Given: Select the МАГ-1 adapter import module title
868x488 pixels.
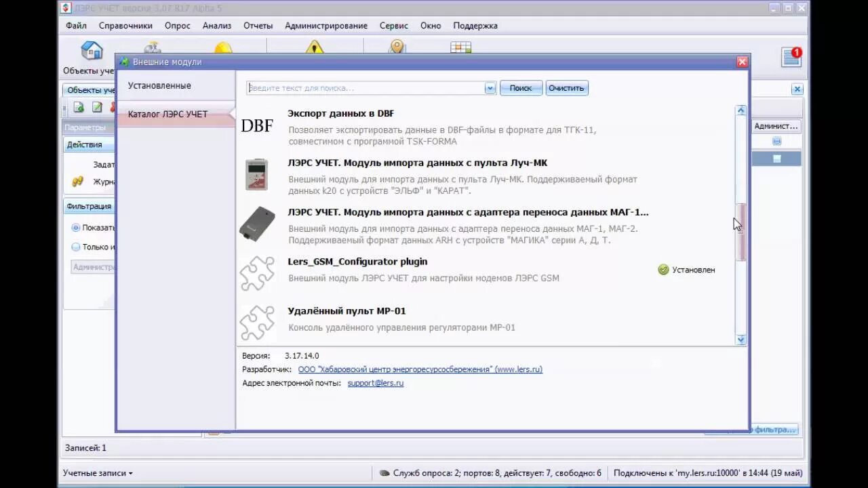Looking at the screenshot, I should point(468,212).
